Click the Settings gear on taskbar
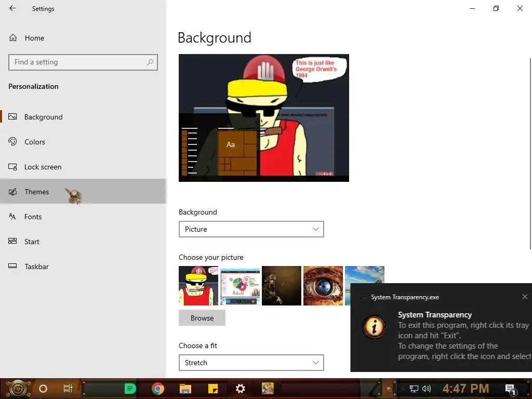This screenshot has width=532, height=399. [240, 389]
